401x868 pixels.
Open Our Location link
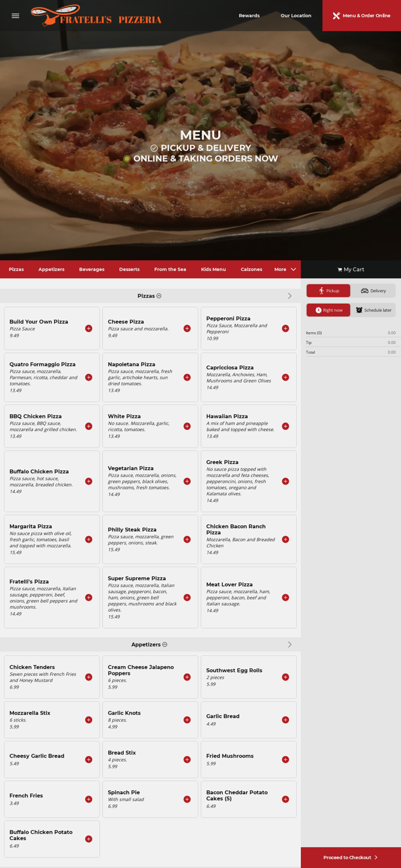(x=296, y=16)
